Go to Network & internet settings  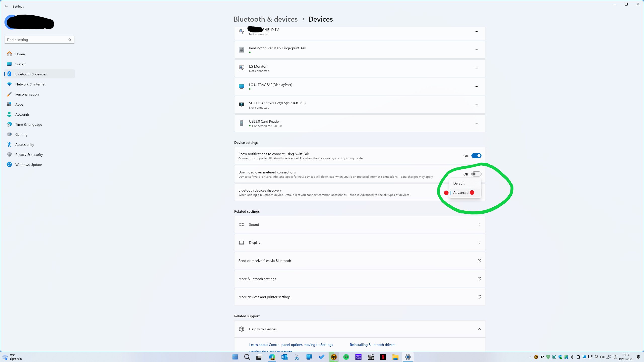(x=30, y=84)
